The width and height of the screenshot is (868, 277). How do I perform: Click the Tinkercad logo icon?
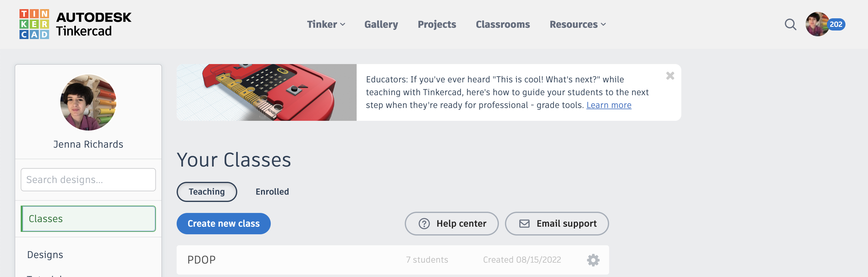[34, 24]
